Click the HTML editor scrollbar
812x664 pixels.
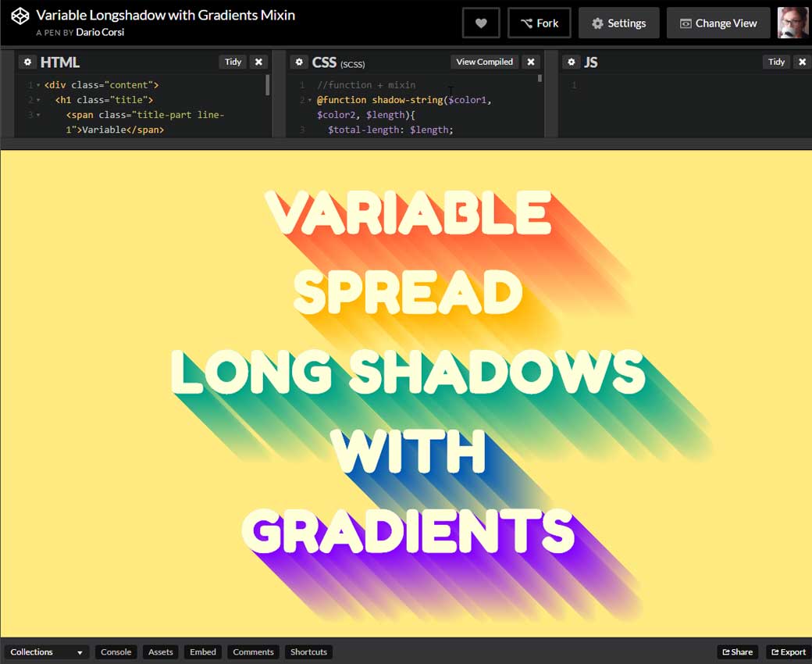click(x=268, y=85)
